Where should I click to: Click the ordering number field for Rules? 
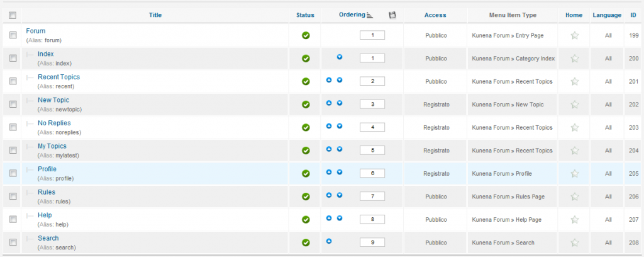[x=372, y=197]
